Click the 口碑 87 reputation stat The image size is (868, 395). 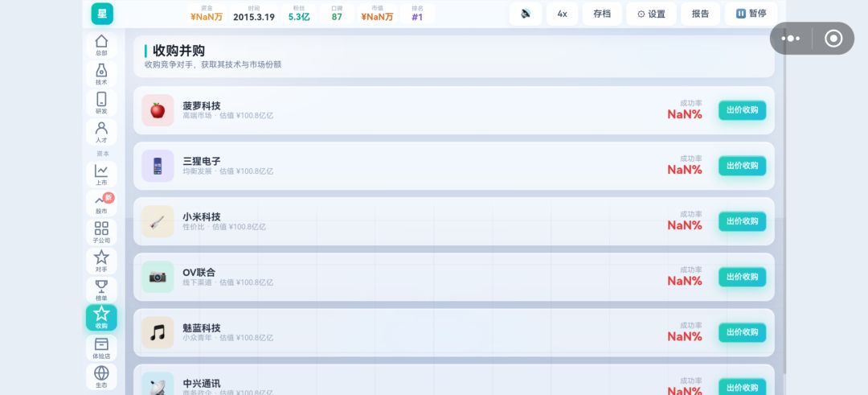tap(337, 14)
